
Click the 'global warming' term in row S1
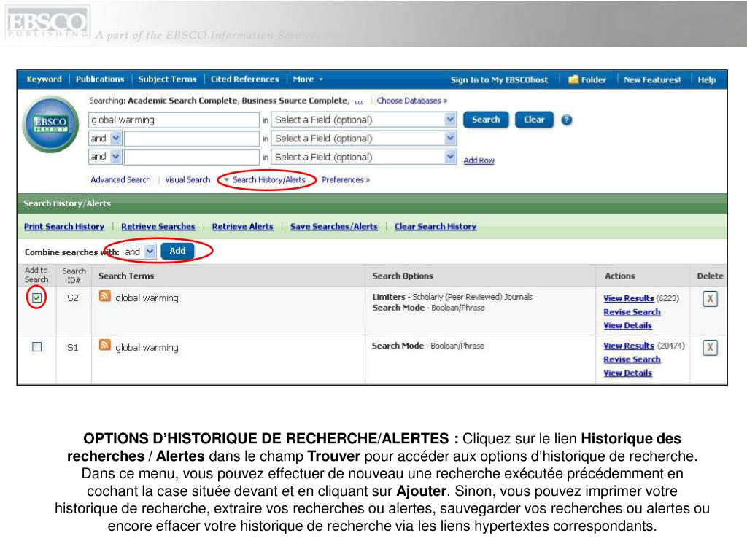point(147,348)
